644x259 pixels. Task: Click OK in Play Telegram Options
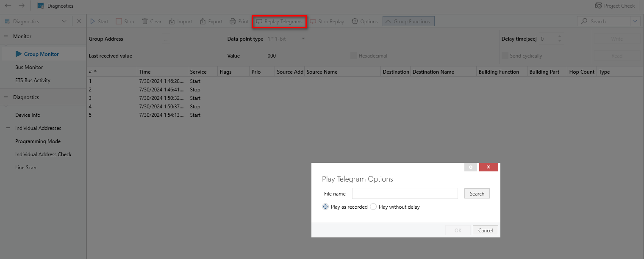point(458,231)
